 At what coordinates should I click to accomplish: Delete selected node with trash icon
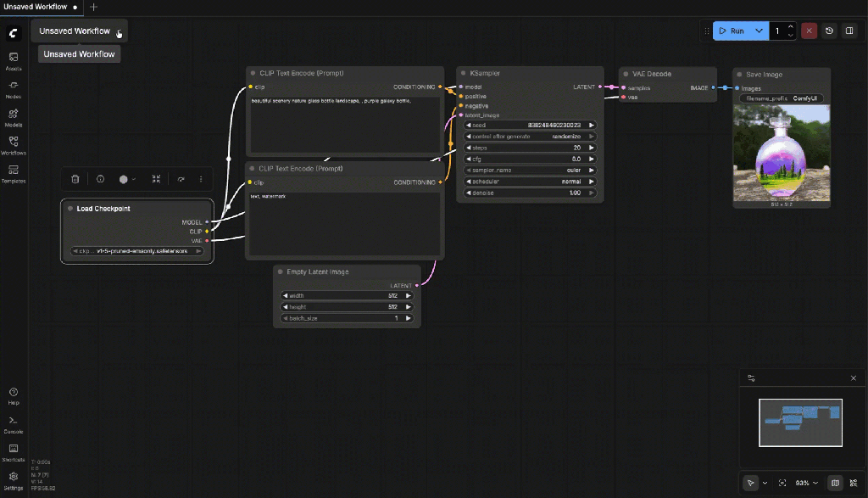[75, 179]
